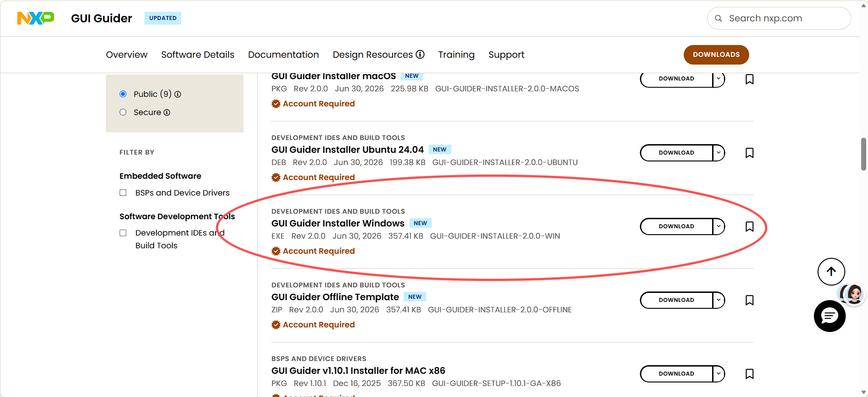868x397 pixels.
Task: Bookmark the GUI Guider Installer macOS download
Action: (749, 79)
